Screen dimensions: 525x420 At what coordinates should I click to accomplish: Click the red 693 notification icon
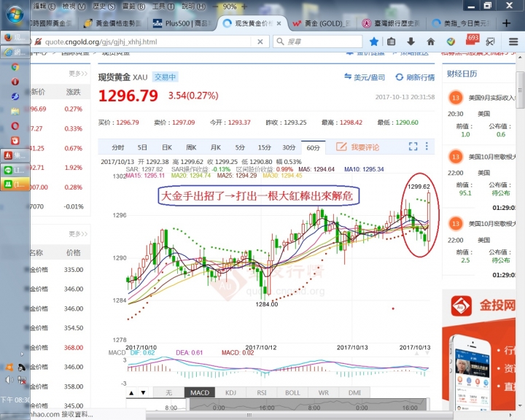coord(472,40)
